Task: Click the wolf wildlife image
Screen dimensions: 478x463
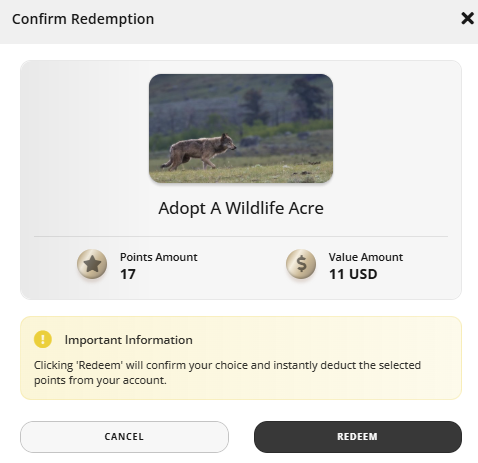Action: pos(241,128)
